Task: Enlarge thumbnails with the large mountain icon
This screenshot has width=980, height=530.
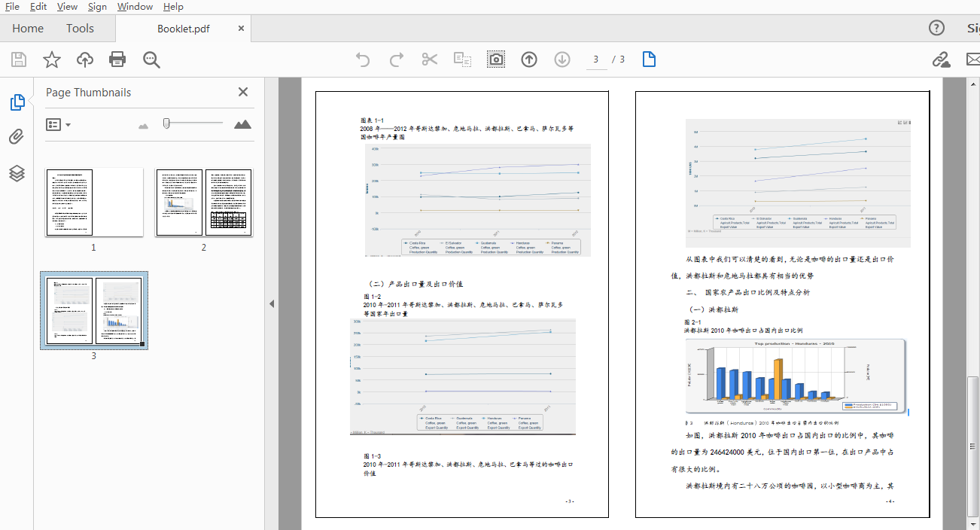Action: point(242,124)
